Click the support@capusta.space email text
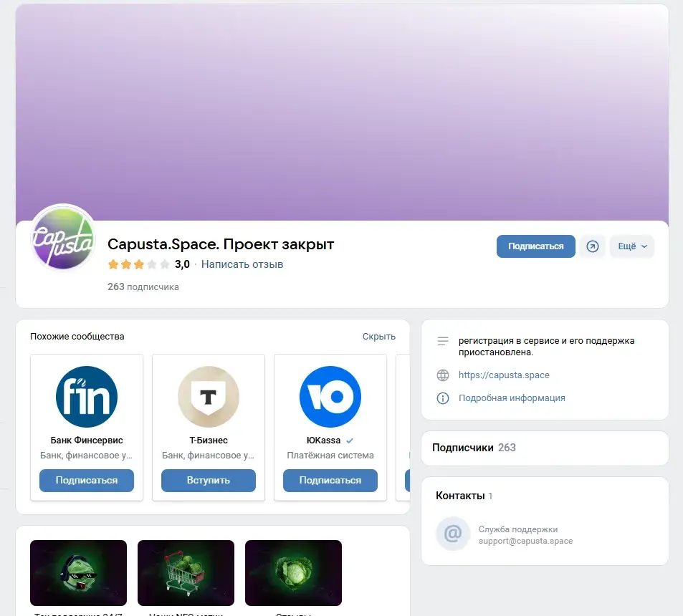This screenshot has height=616, width=683. click(526, 541)
